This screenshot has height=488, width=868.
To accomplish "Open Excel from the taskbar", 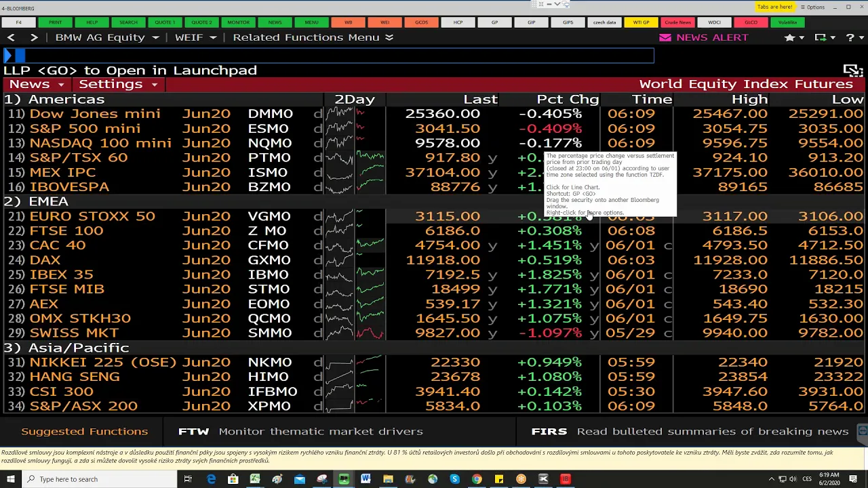I will [x=255, y=479].
